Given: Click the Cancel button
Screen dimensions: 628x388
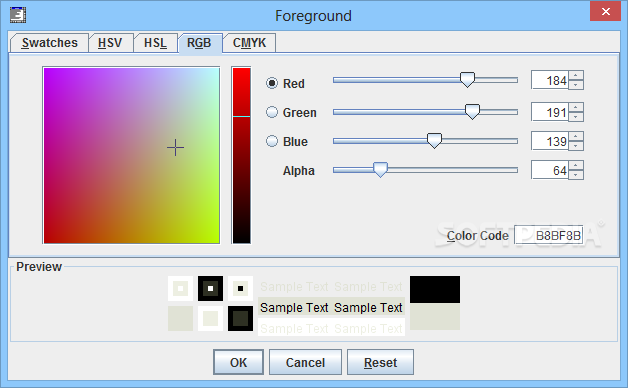Looking at the screenshot, I should tap(305, 362).
